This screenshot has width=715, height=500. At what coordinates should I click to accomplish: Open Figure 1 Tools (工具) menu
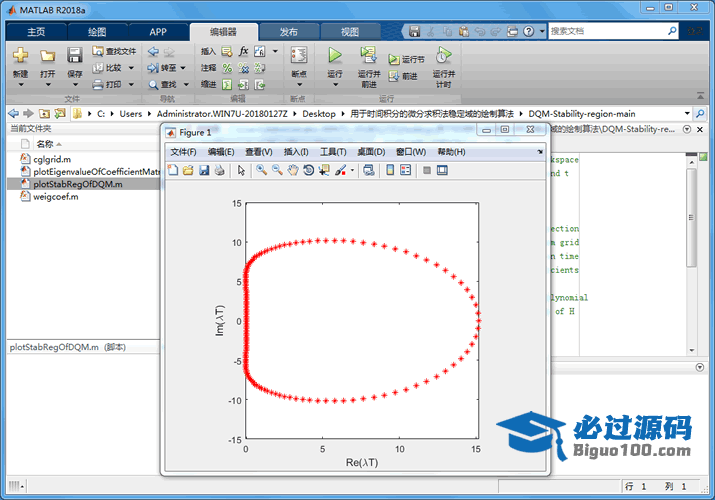click(333, 152)
